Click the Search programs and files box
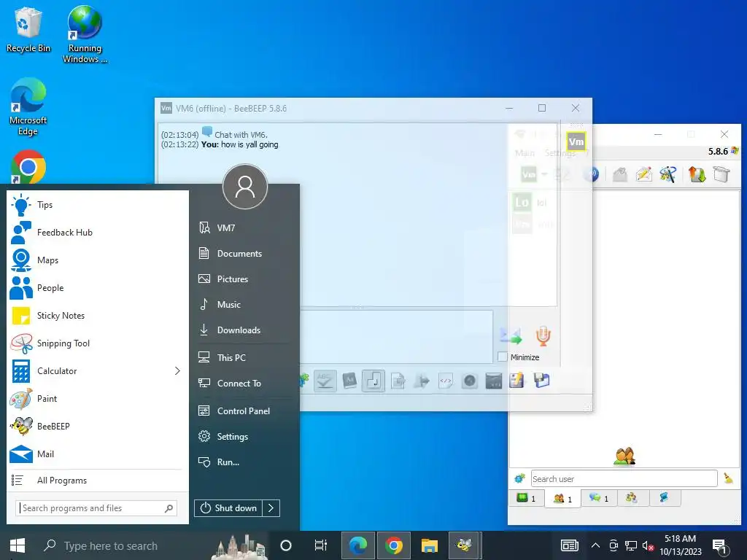Image resolution: width=747 pixels, height=560 pixels. point(97,508)
